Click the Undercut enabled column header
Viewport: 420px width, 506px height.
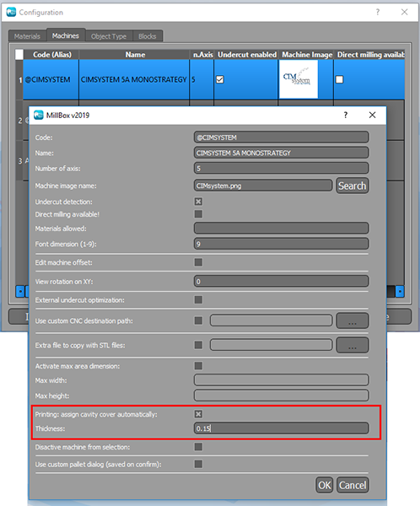[246, 55]
